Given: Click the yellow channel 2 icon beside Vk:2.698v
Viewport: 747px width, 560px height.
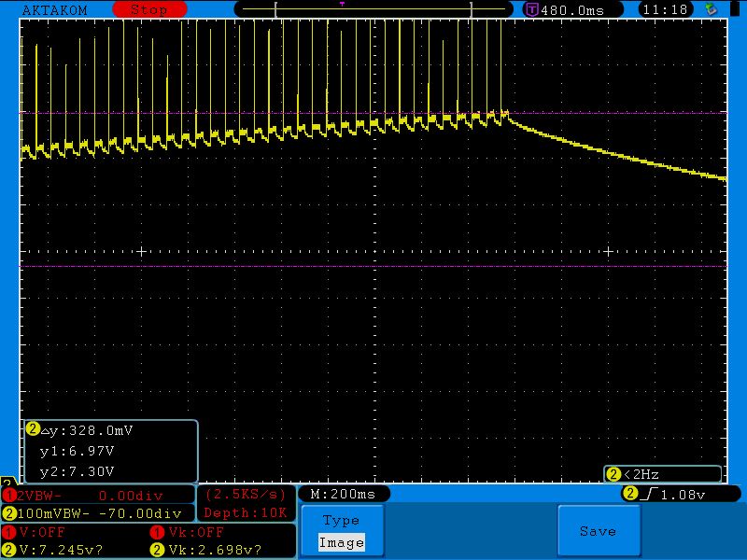Looking at the screenshot, I should coord(157,550).
